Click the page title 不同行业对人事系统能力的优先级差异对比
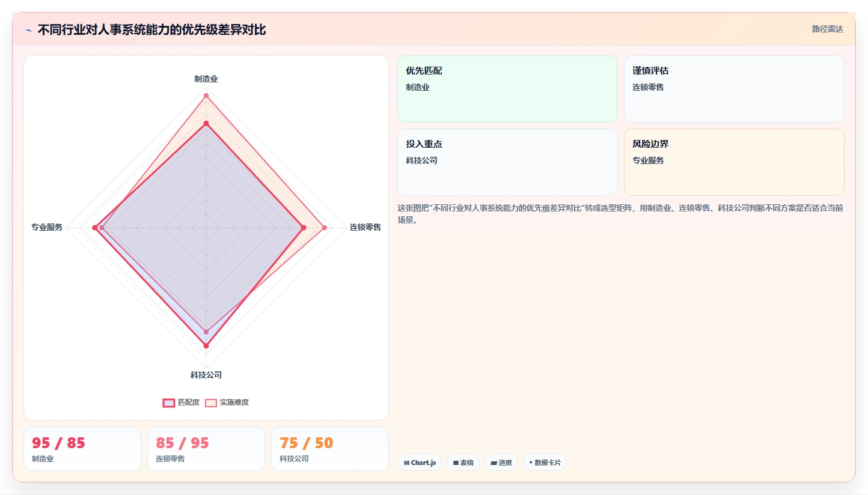Image resolution: width=868 pixels, height=495 pixels. (x=151, y=30)
